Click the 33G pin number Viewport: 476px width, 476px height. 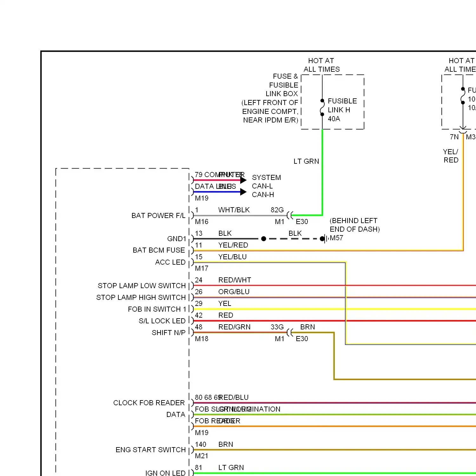(277, 327)
